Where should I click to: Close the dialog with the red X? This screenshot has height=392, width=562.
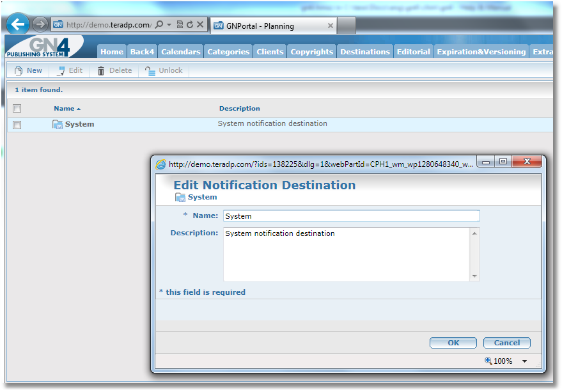pos(527,162)
